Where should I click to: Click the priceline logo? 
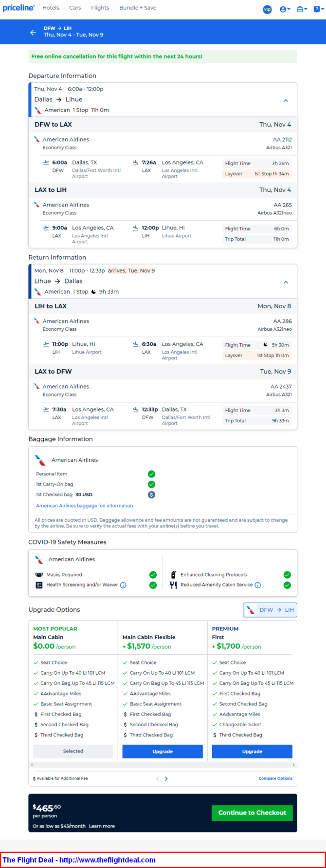tap(18, 8)
